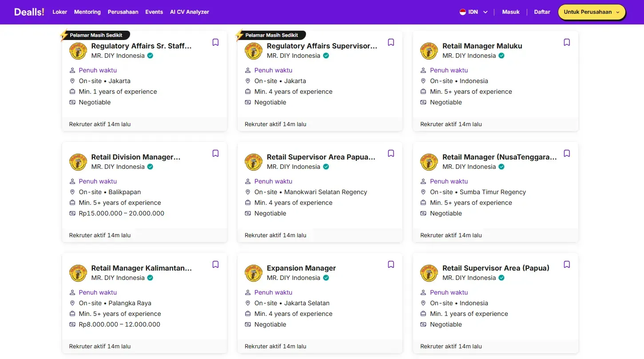Open Retail Division Manager job title

point(136,157)
